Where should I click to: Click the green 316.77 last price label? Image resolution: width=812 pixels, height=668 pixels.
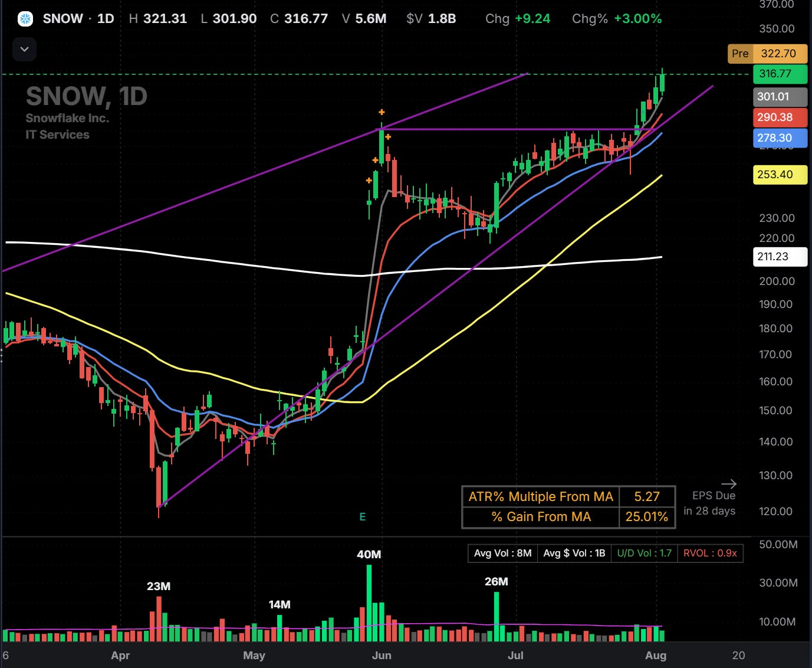click(780, 74)
